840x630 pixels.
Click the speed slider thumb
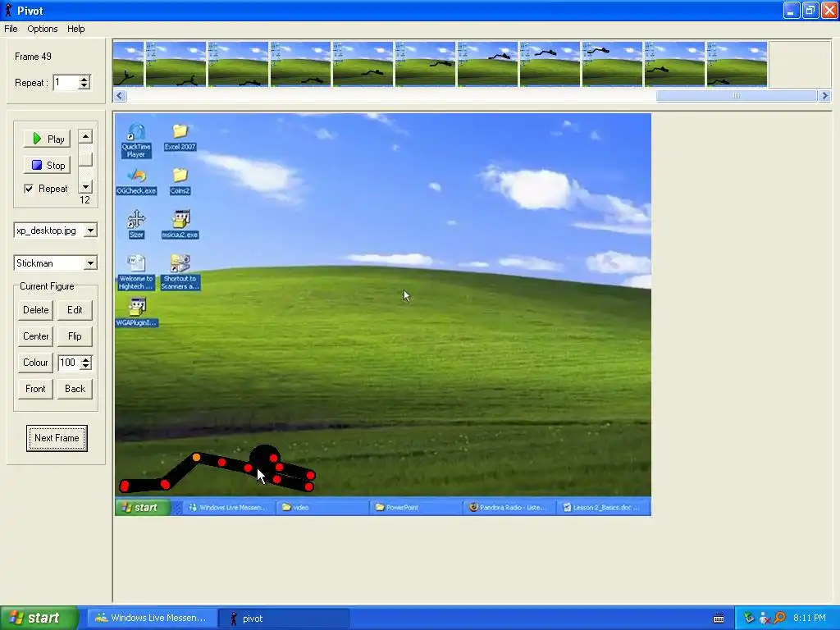85,159
